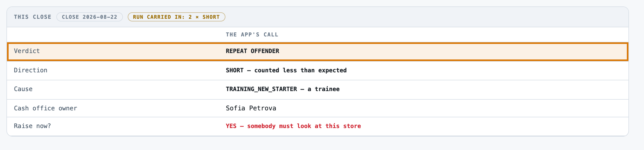
Task: Select the Raise now? row label
Action: pyautogui.click(x=32, y=126)
